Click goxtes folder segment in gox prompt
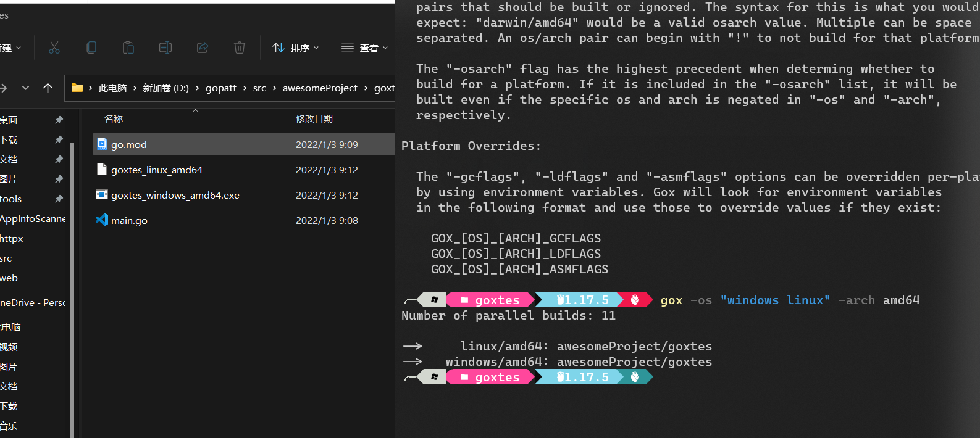Viewport: 980px width, 438px height. (491, 300)
